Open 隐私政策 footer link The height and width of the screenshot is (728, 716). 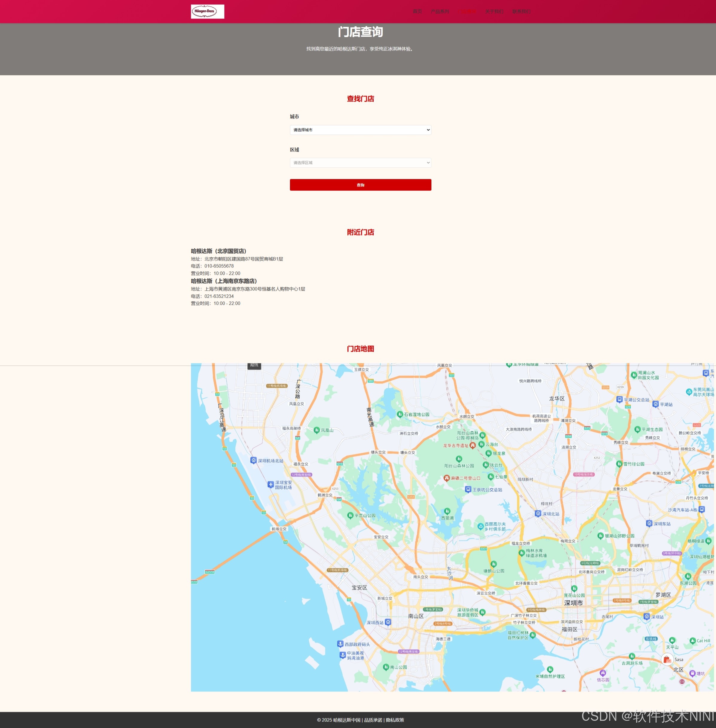395,720
